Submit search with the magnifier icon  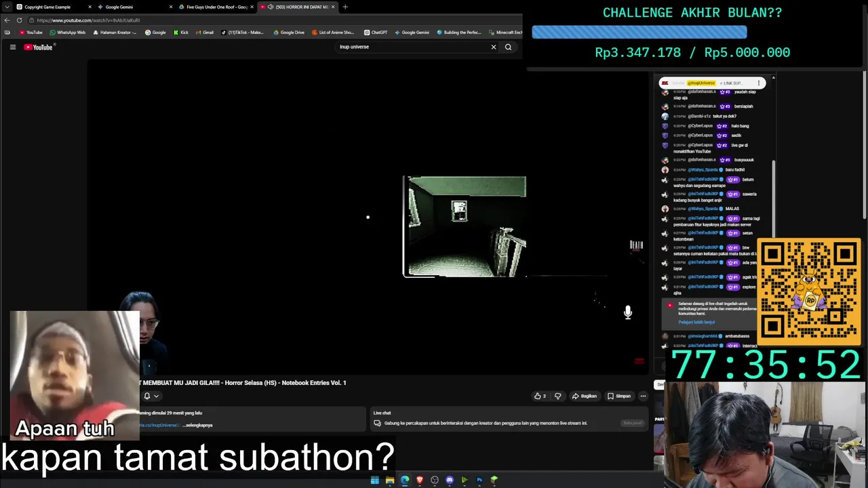click(x=508, y=47)
